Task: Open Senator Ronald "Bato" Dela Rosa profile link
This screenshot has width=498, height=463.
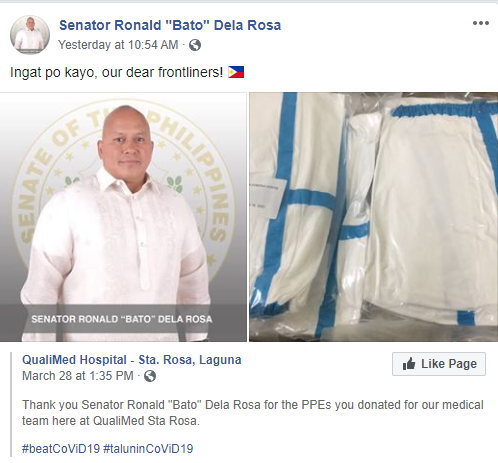Action: point(170,25)
